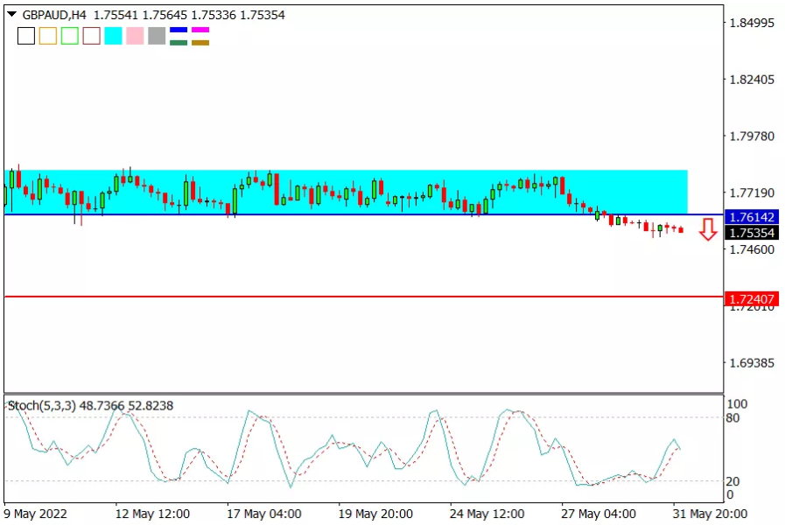Click the red horizontal line at 1.72407

click(x=364, y=297)
